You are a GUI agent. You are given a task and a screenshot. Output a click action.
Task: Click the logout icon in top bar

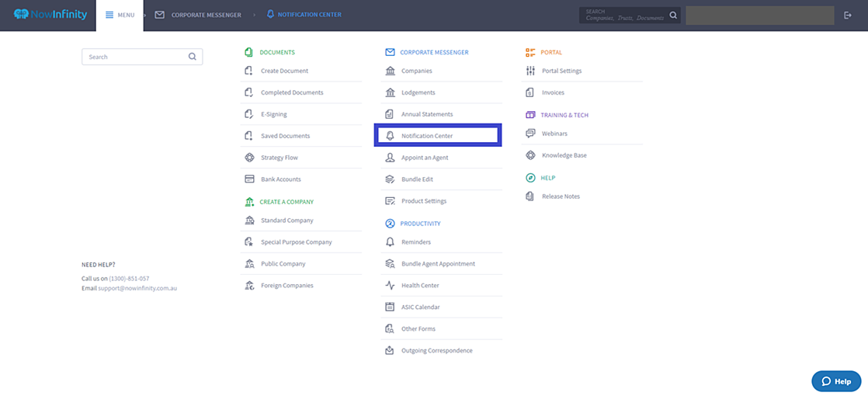(848, 15)
